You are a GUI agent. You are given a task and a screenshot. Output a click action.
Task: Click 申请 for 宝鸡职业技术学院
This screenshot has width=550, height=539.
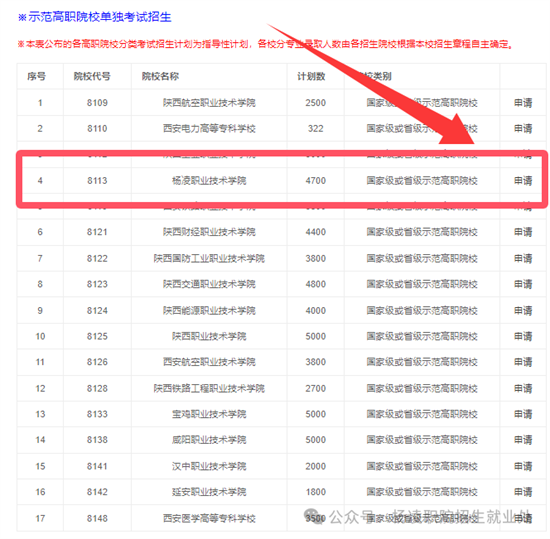point(523,414)
